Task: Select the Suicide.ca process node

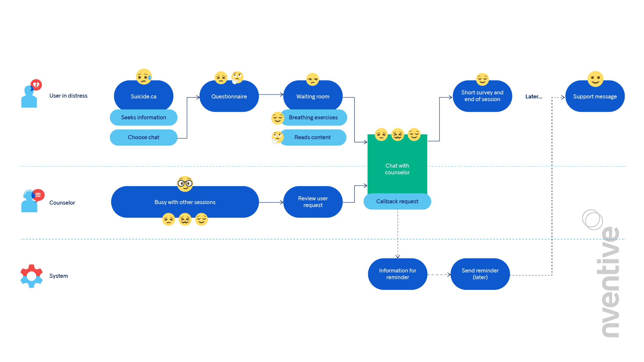Action: (144, 96)
